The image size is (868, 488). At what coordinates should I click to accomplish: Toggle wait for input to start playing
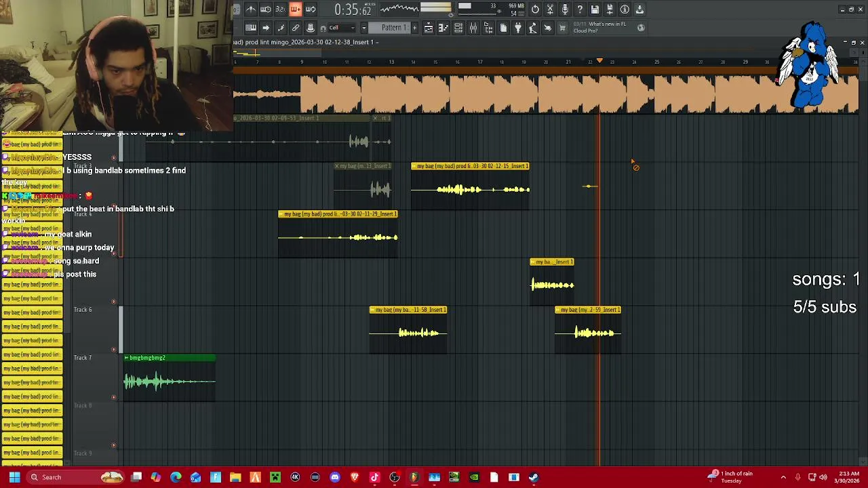tap(266, 9)
